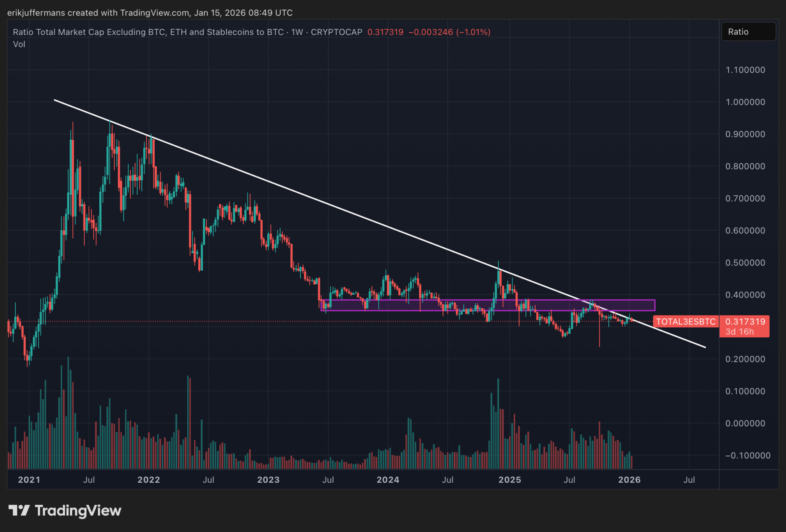
Task: Click the 2022 time axis label
Action: click(149, 479)
